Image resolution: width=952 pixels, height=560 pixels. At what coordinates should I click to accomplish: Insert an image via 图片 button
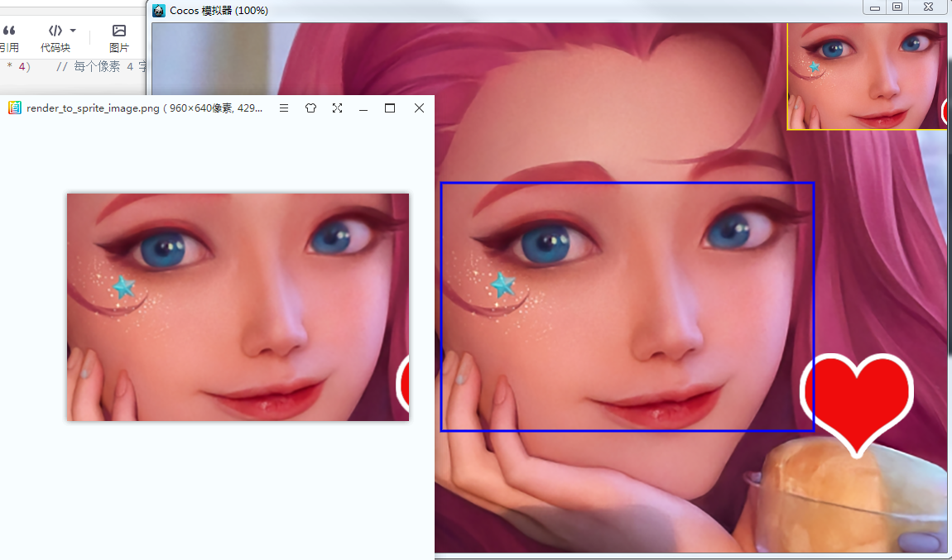(119, 37)
